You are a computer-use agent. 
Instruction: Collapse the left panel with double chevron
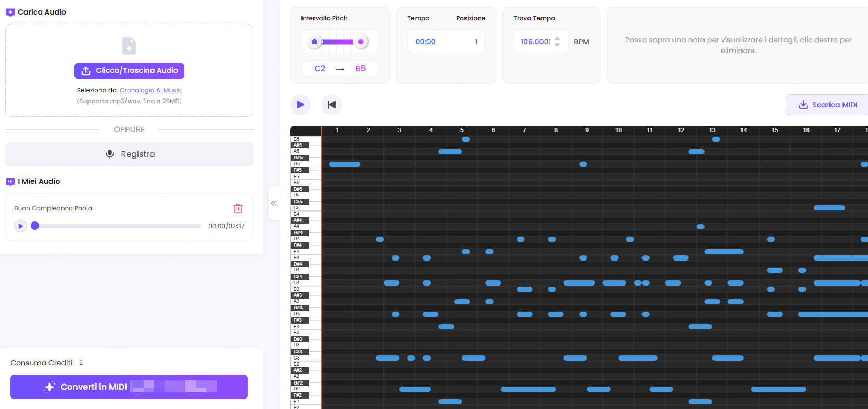pos(274,203)
